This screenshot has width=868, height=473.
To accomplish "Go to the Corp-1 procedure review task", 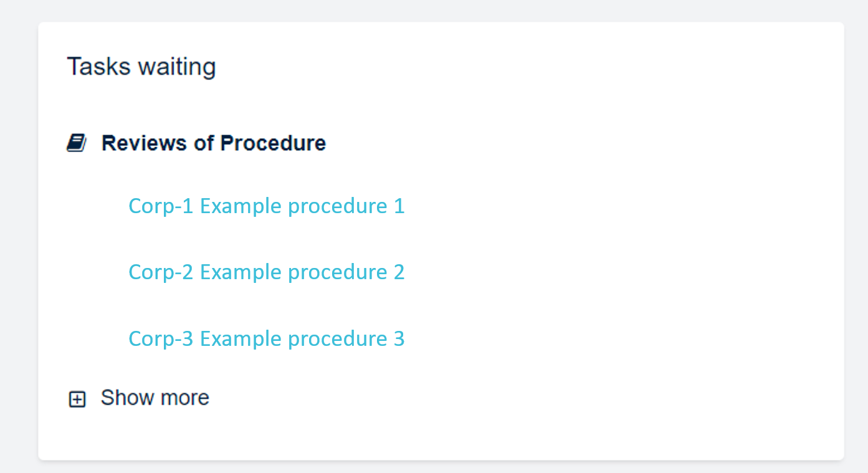I will [266, 206].
